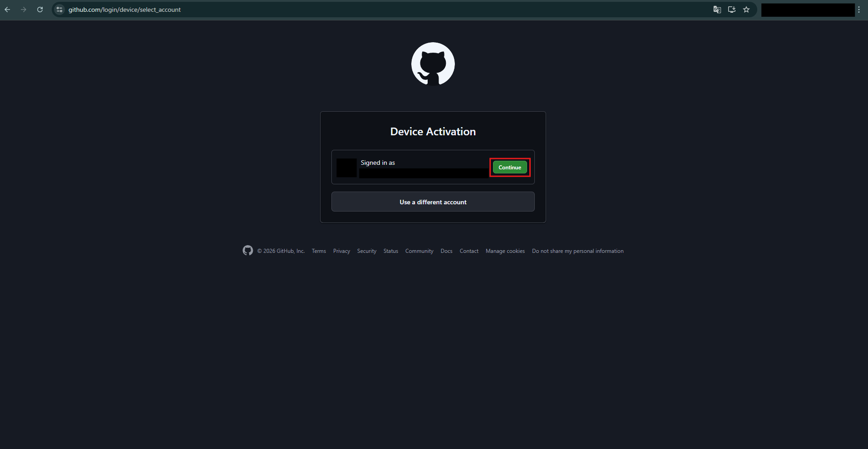Open Manage cookies settings link

(505, 251)
